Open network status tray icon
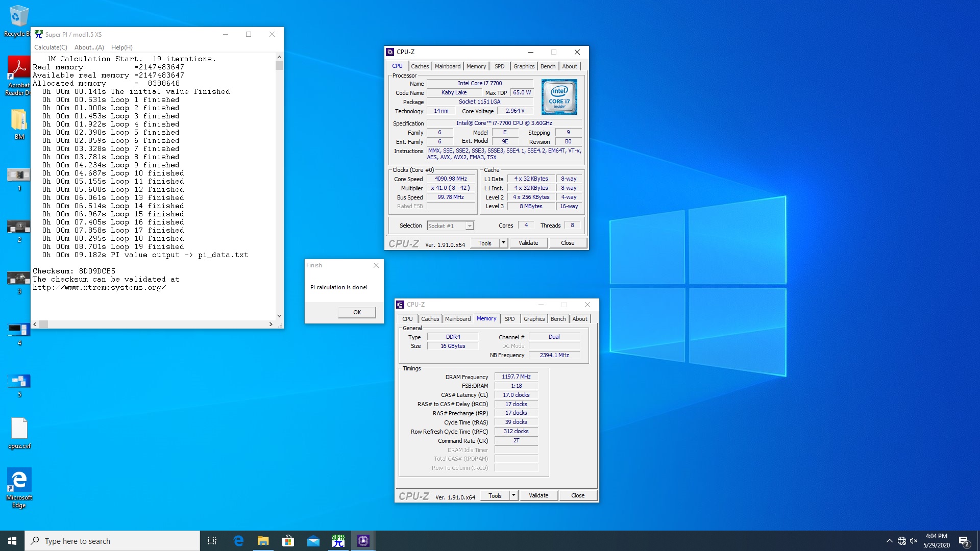Screen dimensions: 980x551 point(902,541)
